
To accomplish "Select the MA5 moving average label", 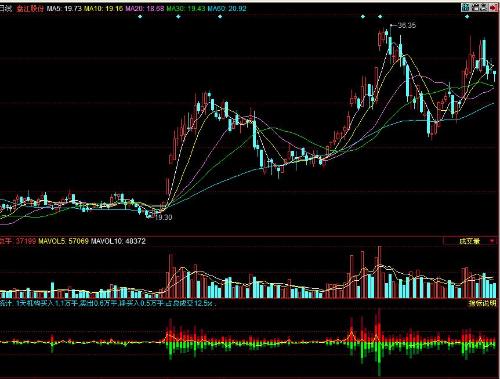I will coord(64,8).
